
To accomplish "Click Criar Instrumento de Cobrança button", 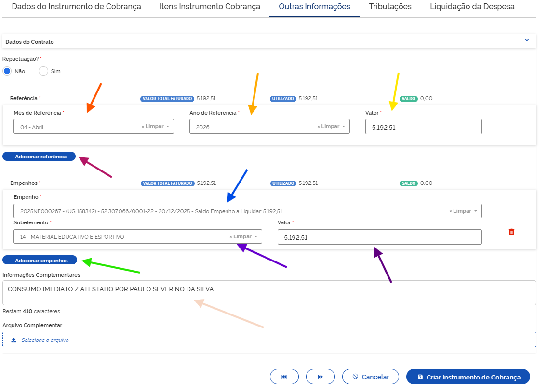I will tap(468, 377).
